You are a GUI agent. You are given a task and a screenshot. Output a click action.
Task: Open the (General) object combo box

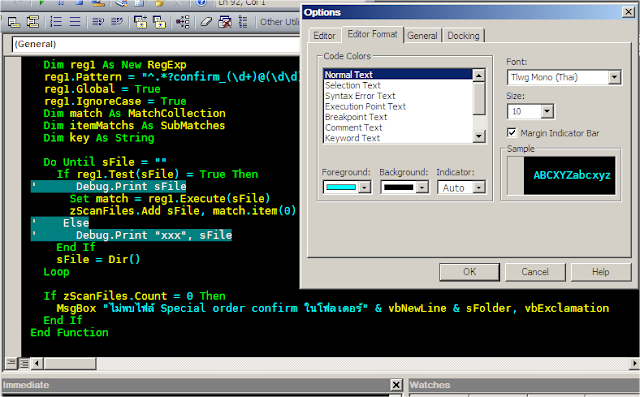[156, 44]
